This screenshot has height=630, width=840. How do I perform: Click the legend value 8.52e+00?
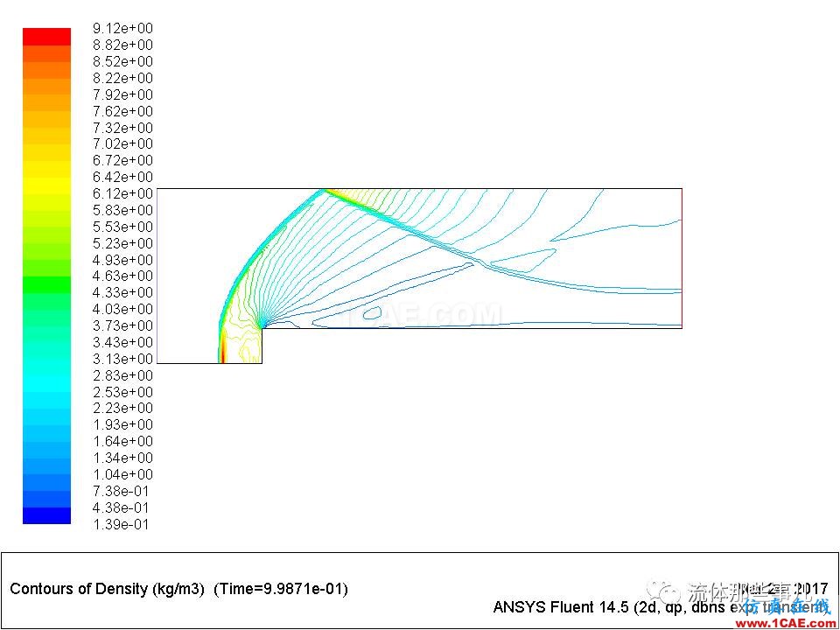coord(122,61)
